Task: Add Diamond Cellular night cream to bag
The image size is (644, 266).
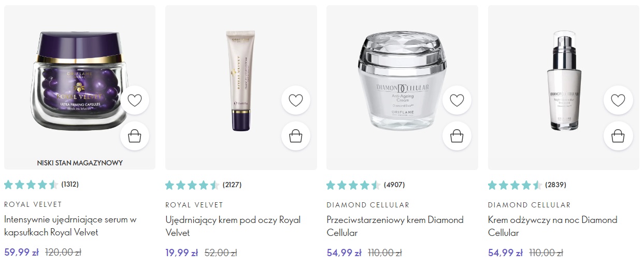Action: click(618, 136)
